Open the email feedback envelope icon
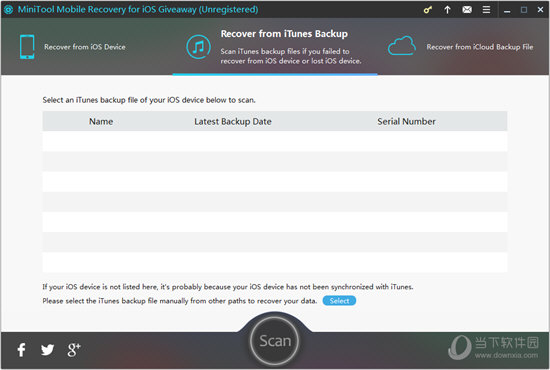This screenshot has width=550, height=370. (x=467, y=10)
